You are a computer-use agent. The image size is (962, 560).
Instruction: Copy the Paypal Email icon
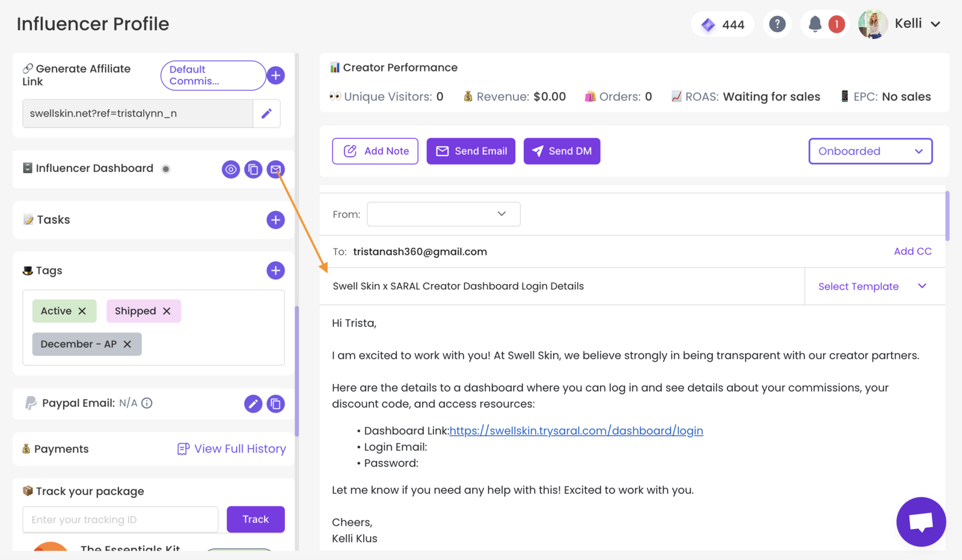[275, 404]
